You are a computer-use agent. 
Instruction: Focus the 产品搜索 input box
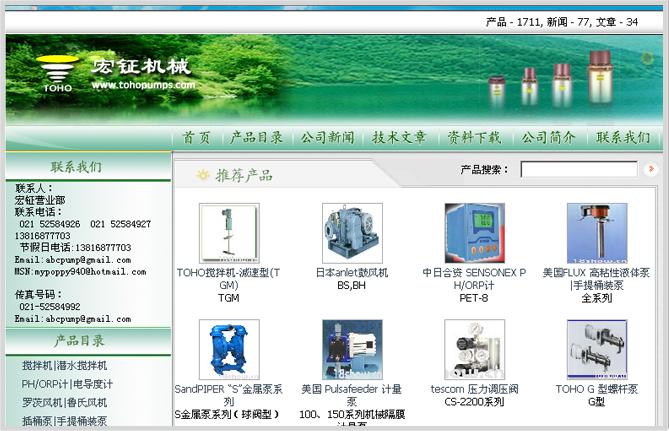pos(579,169)
